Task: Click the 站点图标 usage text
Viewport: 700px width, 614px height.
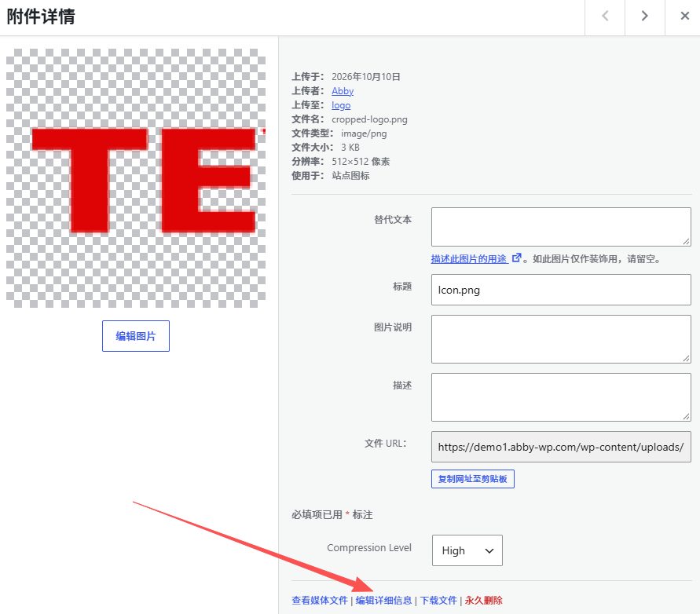Action: [x=350, y=176]
